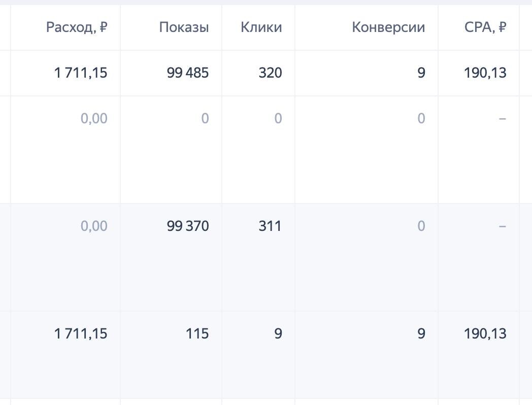
Task: Select 1 711,15 spend beside 99 485 impressions
Action: point(81,73)
